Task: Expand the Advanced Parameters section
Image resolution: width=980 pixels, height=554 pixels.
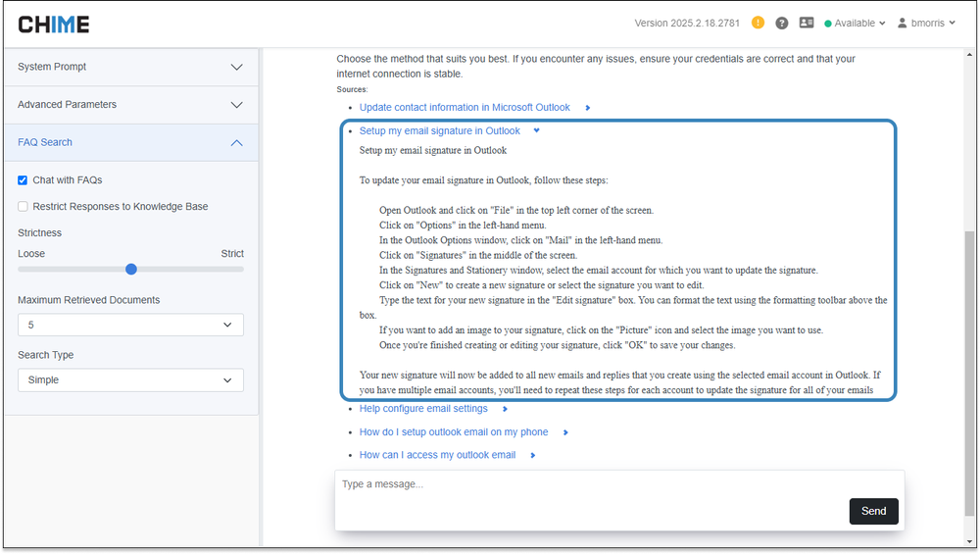Action: pos(130,104)
